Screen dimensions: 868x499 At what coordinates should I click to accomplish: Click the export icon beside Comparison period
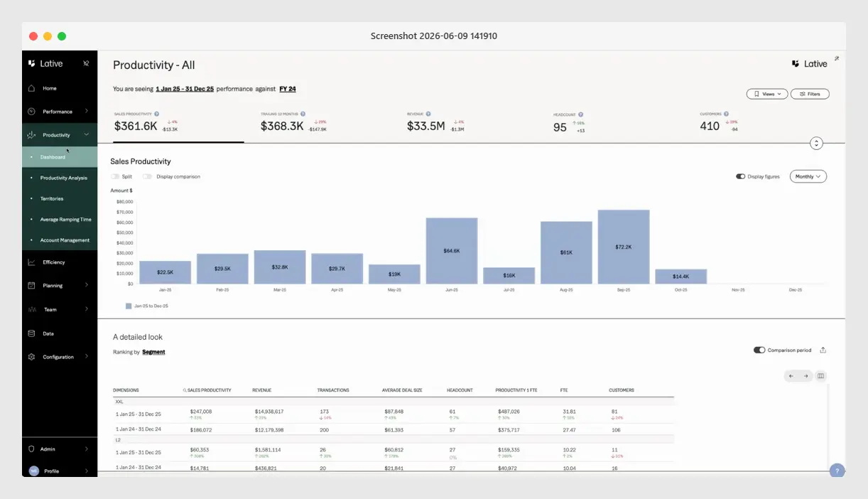tap(823, 350)
